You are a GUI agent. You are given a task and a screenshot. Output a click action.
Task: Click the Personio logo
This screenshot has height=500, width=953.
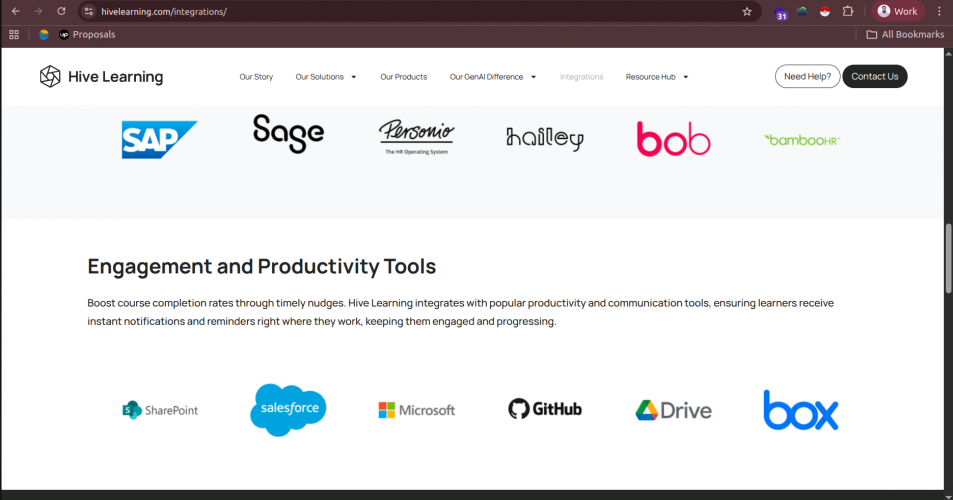coord(416,137)
